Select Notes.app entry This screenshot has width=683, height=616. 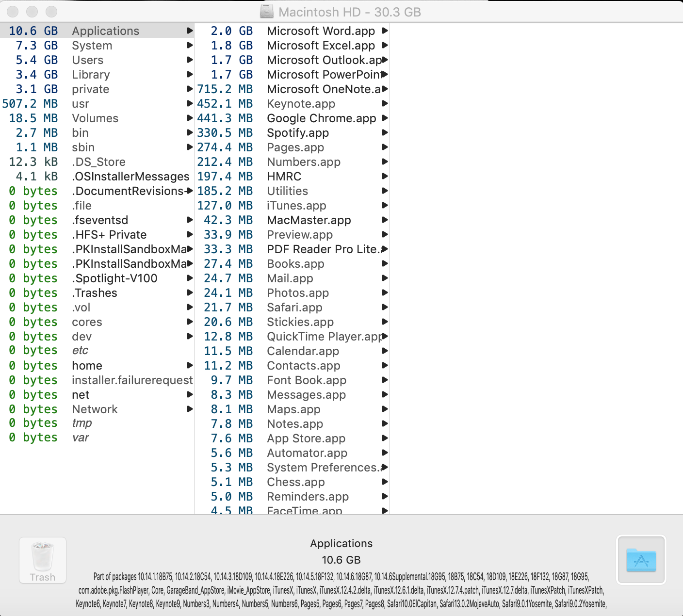(293, 424)
